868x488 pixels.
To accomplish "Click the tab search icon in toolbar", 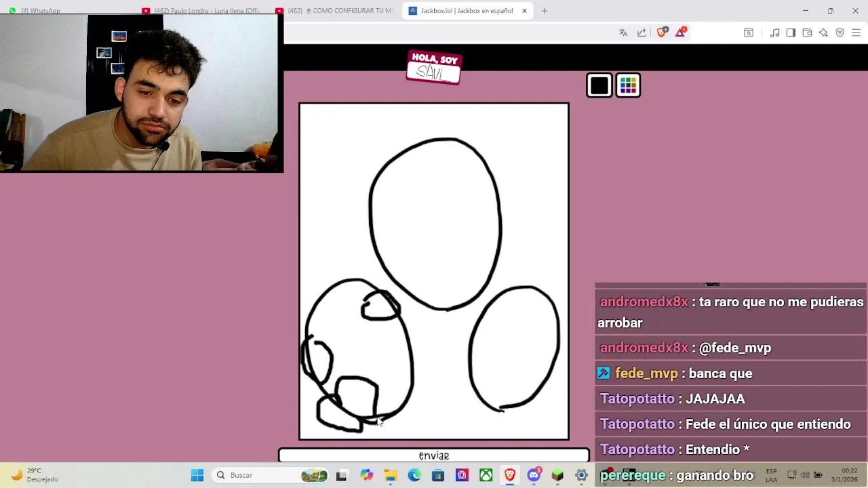I will (749, 33).
